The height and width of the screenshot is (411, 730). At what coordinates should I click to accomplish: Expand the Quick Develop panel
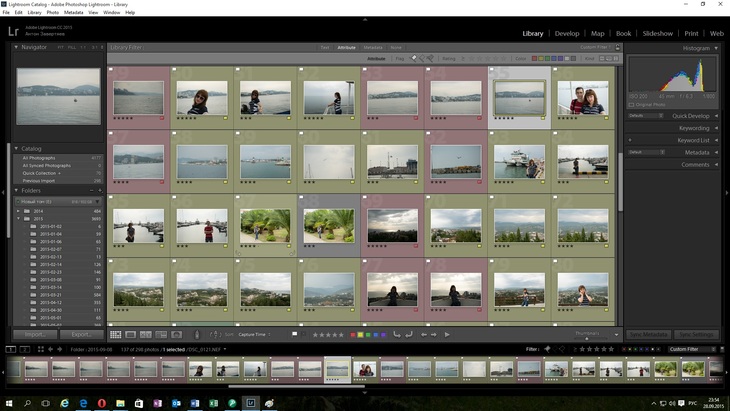(x=716, y=116)
